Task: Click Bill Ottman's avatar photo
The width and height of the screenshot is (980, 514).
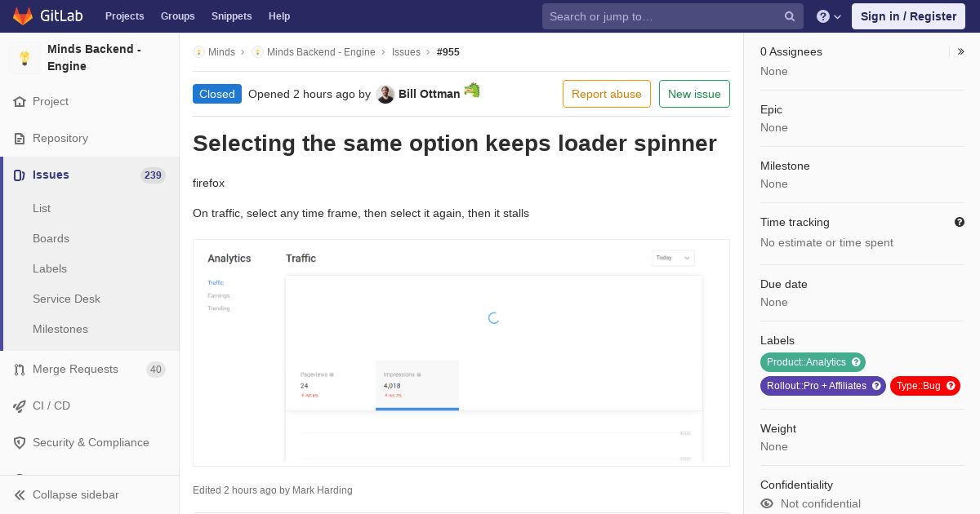Action: pos(385,94)
